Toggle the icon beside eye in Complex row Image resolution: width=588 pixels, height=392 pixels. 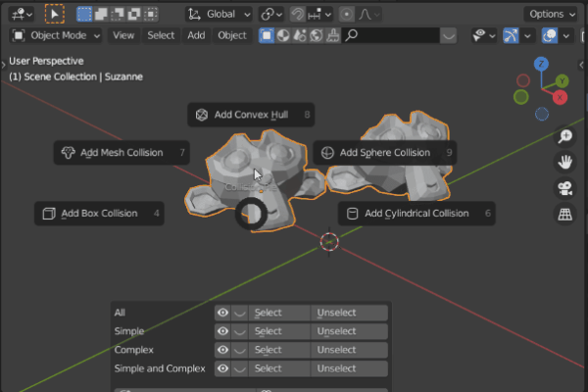pyautogui.click(x=240, y=350)
